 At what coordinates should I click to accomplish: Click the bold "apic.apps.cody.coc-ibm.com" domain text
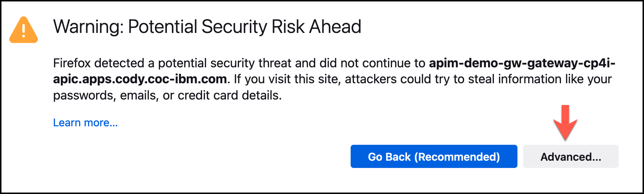(140, 79)
